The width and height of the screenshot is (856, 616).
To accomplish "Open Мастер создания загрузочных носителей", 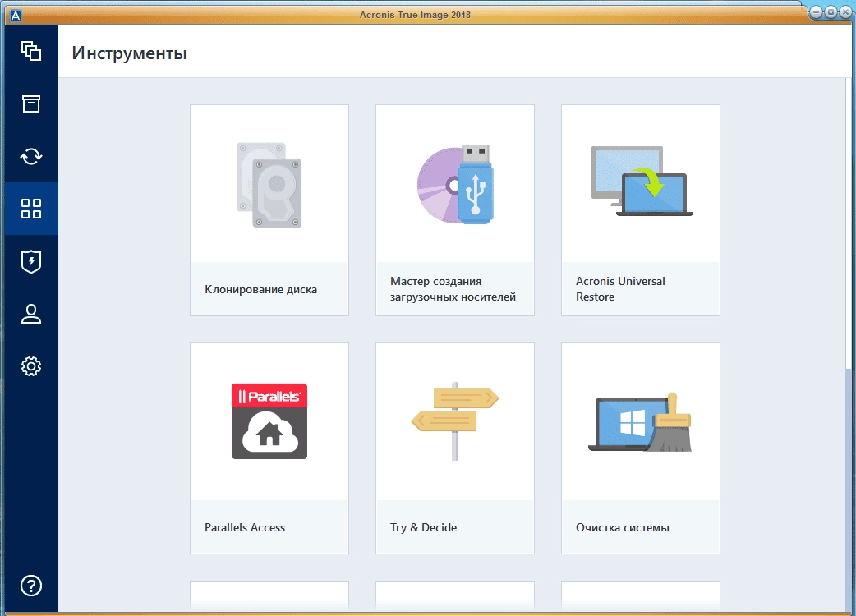I will tap(453, 289).
